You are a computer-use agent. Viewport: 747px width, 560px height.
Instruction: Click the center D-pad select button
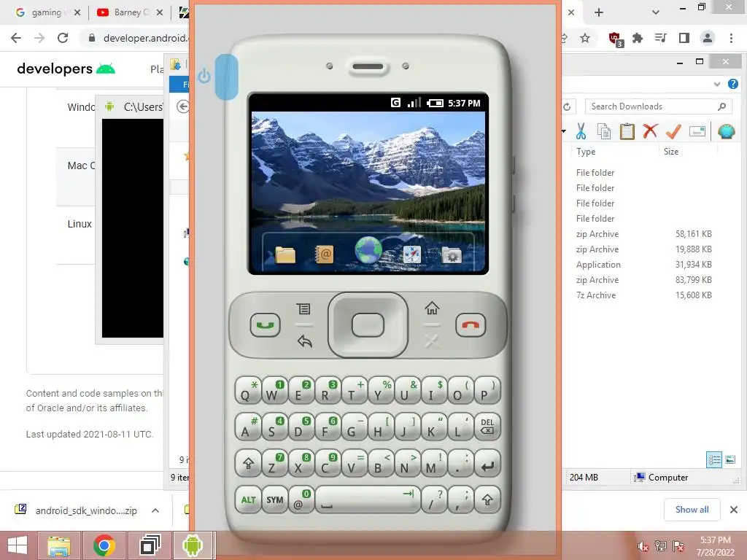[368, 325]
